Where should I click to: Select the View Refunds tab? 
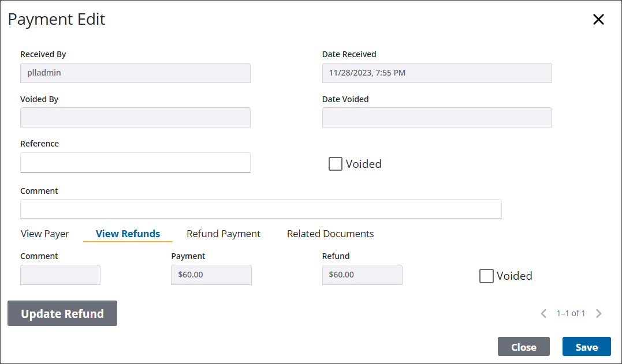pos(128,234)
